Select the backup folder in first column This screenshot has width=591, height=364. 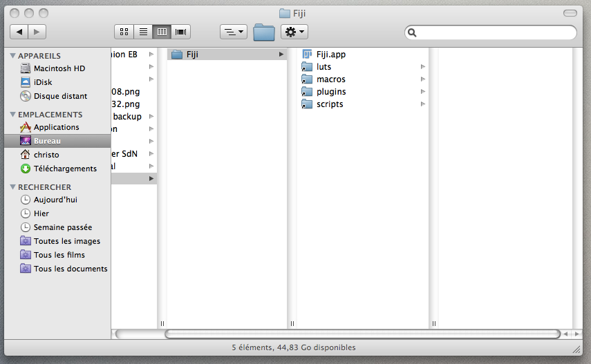tap(134, 117)
